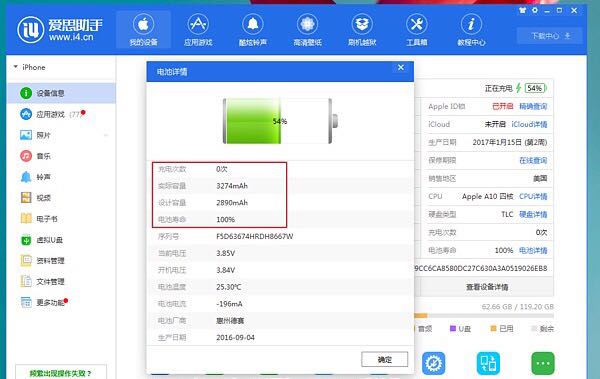Click the orange 已用 legend swatch

(x=493, y=328)
